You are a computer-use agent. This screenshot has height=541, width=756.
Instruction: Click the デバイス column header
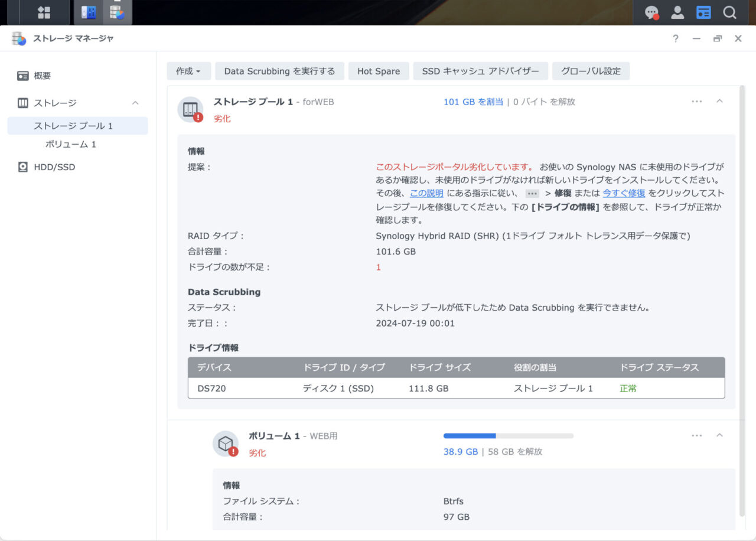(214, 367)
